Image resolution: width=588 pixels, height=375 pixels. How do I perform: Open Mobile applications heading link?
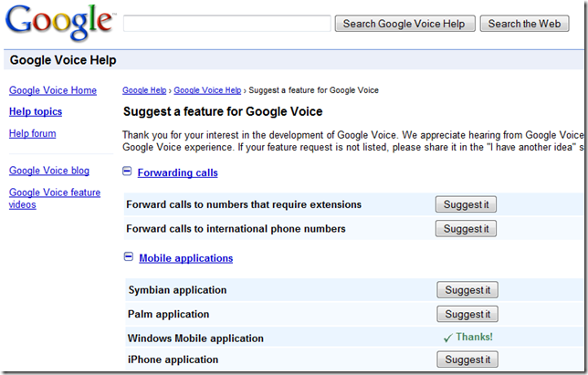pos(186,258)
